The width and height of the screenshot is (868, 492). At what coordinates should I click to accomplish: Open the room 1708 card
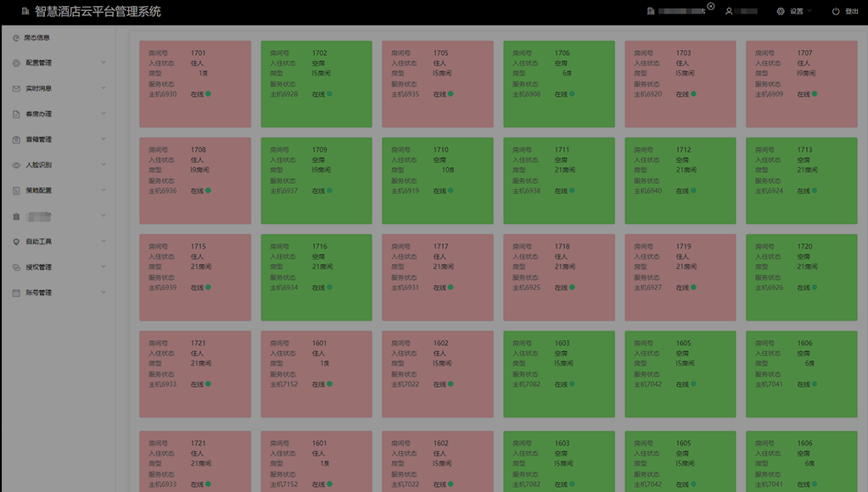195,181
